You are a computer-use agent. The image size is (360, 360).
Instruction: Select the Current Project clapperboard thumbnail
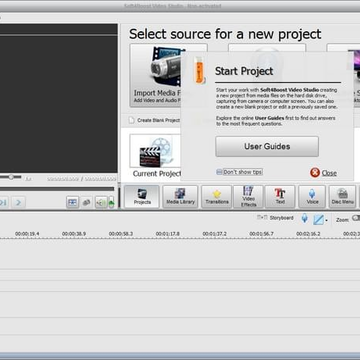pyautogui.click(x=155, y=152)
